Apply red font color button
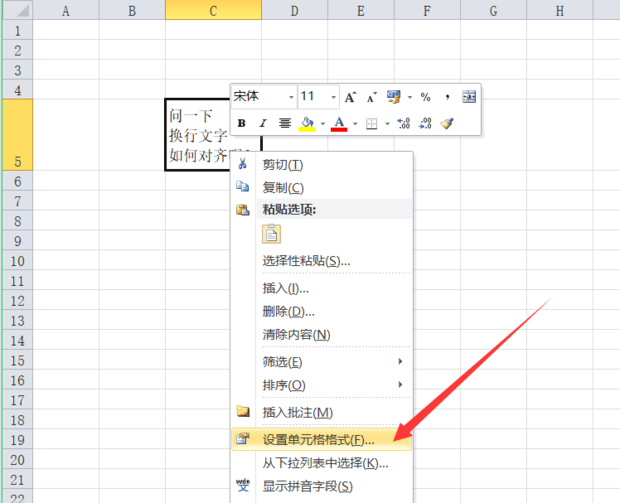 coord(339,123)
